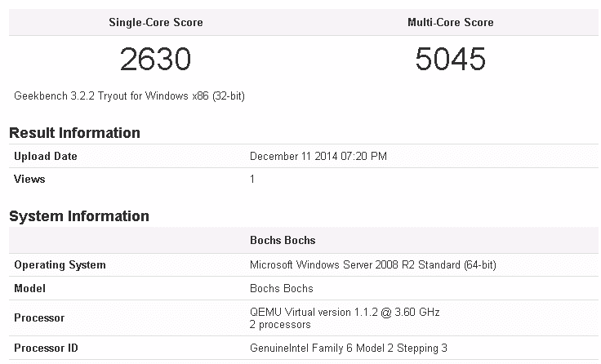Click the Views row label
Image resolution: width=601 pixels, height=364 pixels.
(x=29, y=179)
